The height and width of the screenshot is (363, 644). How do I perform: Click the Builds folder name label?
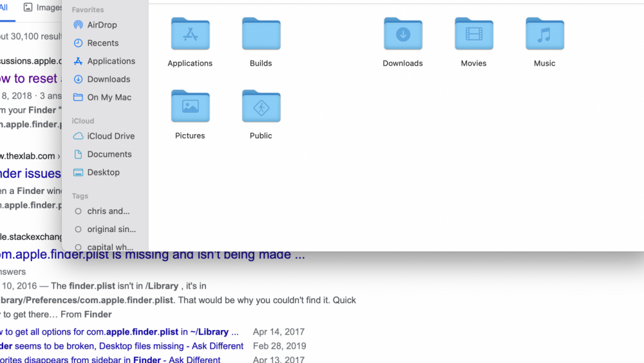(261, 63)
